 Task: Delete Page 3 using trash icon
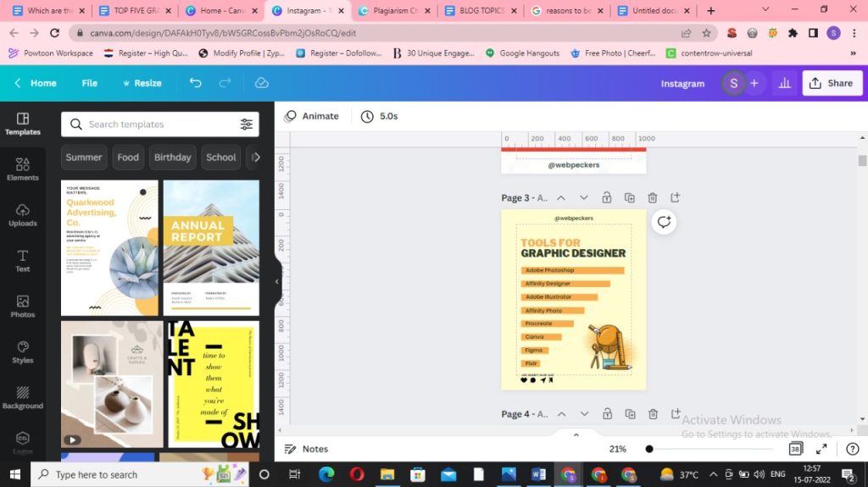coord(653,197)
